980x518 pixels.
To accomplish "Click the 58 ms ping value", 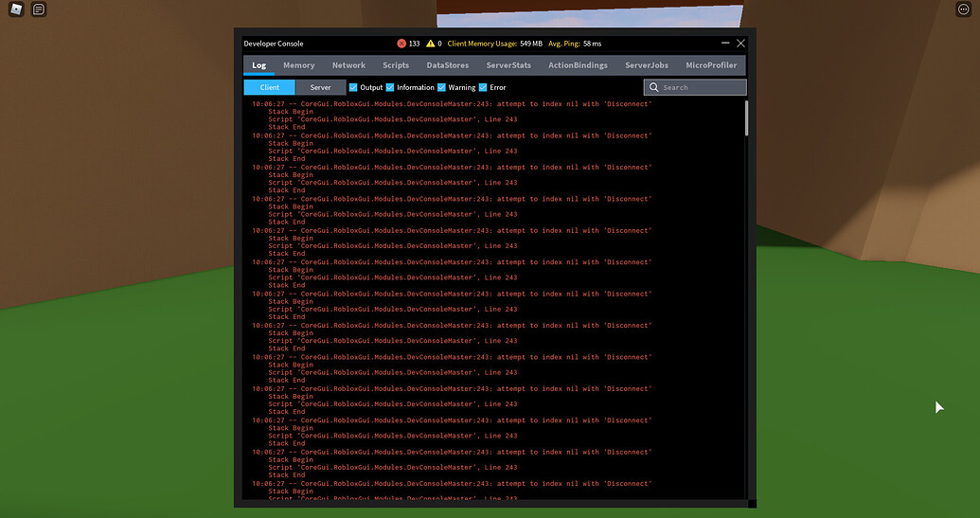I will [x=592, y=44].
